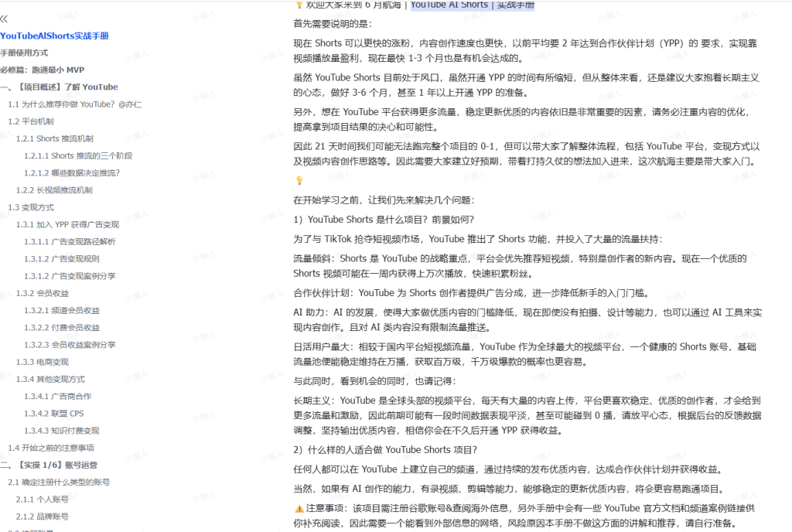This screenshot has height=532, width=792.
Task: Click paragraph starting 另外，想在 YouTube 平台
Action: click(x=522, y=120)
